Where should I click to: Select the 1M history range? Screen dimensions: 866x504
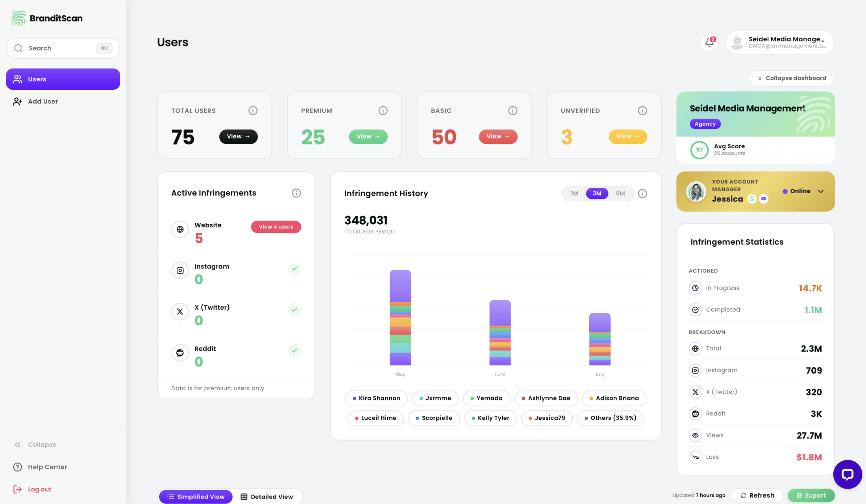click(x=574, y=193)
